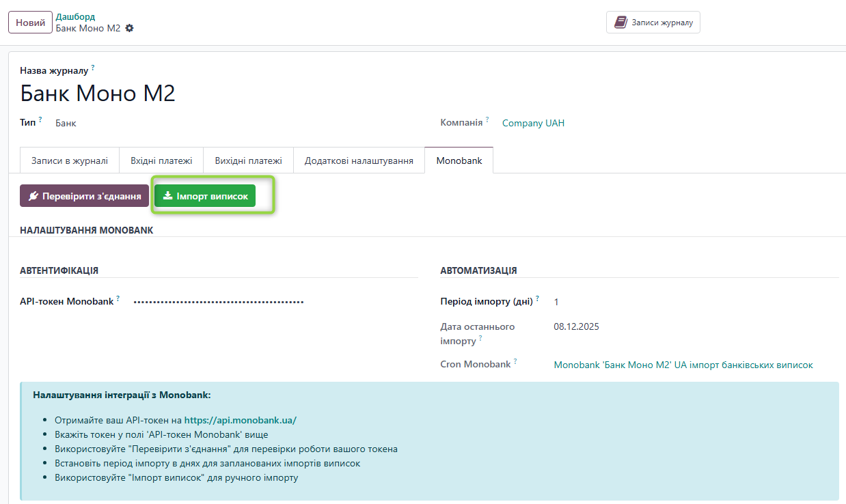Click help icon next to Компанія label
The image size is (846, 504).
[487, 120]
